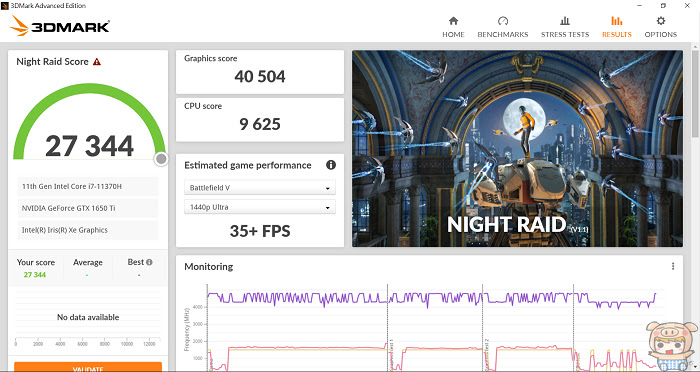Expand the 1440p Ultra resolution dropdown
The height and width of the screenshot is (372, 700).
click(260, 207)
